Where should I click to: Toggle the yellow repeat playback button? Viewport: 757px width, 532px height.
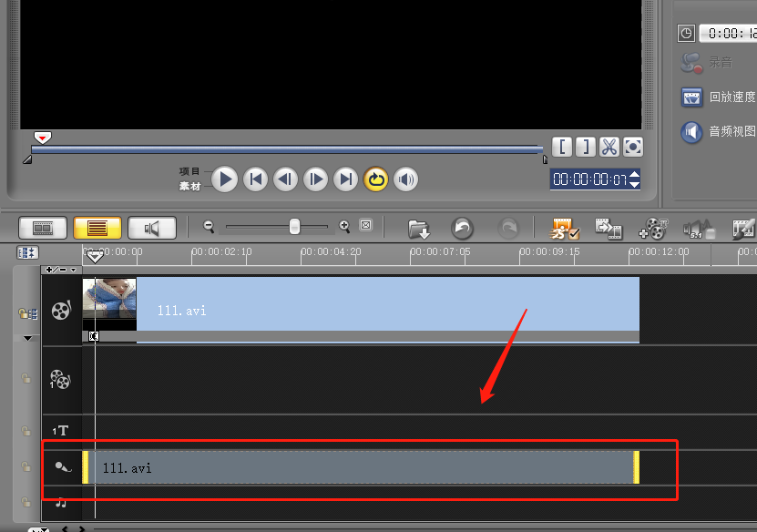[375, 179]
